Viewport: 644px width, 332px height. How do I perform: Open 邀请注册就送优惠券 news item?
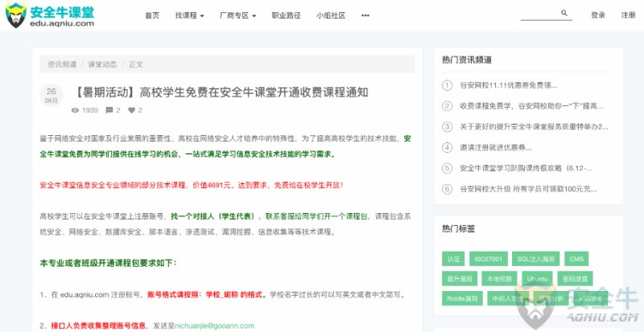pyautogui.click(x=496, y=147)
